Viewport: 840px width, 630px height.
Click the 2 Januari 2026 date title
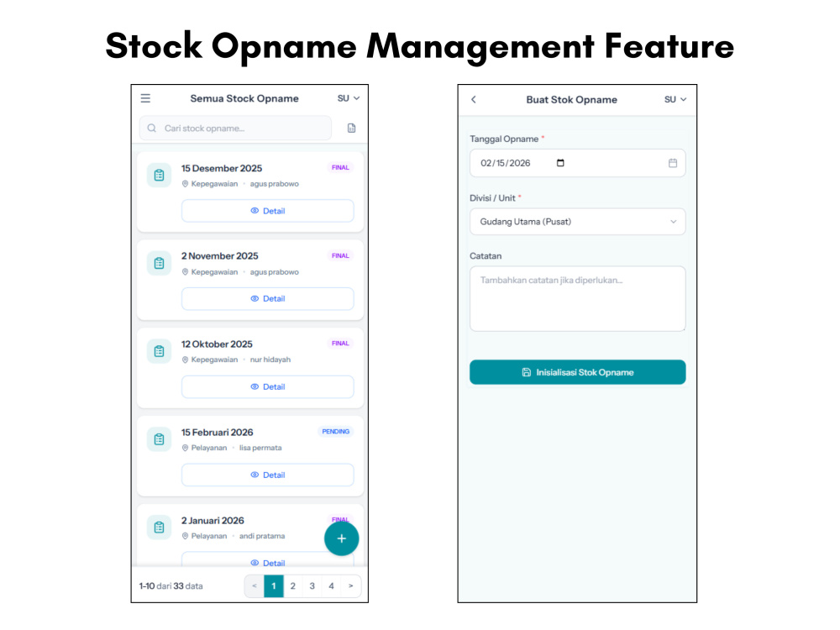(213, 521)
